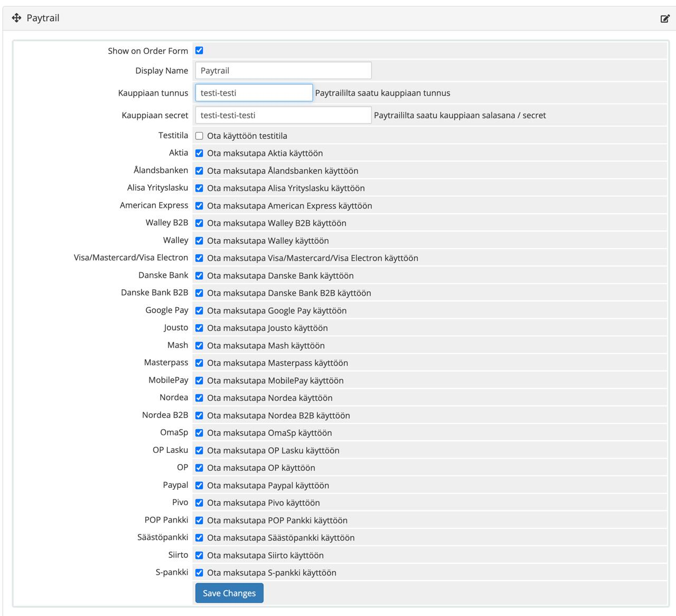Disable the Danske Bank B2B checkbox
Image resolution: width=676 pixels, height=616 pixels.
coord(199,293)
